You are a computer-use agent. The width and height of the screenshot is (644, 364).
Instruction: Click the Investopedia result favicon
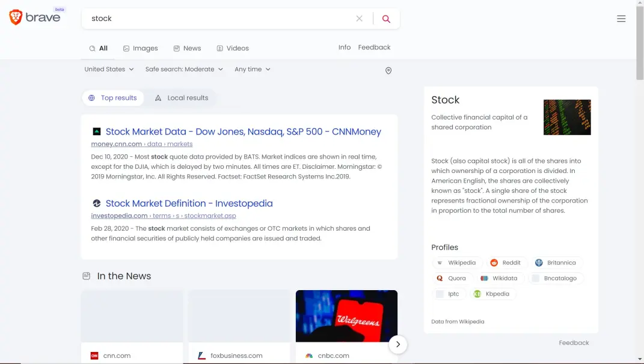97,203
